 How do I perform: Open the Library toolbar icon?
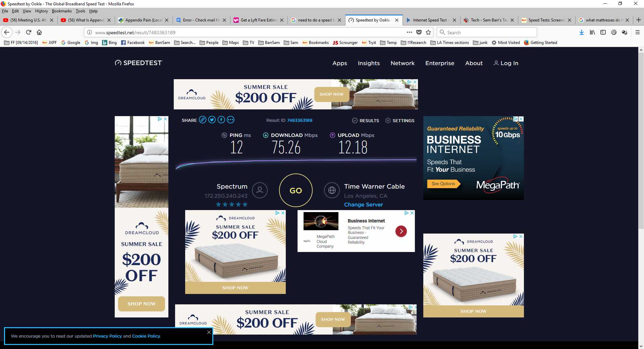tap(592, 32)
